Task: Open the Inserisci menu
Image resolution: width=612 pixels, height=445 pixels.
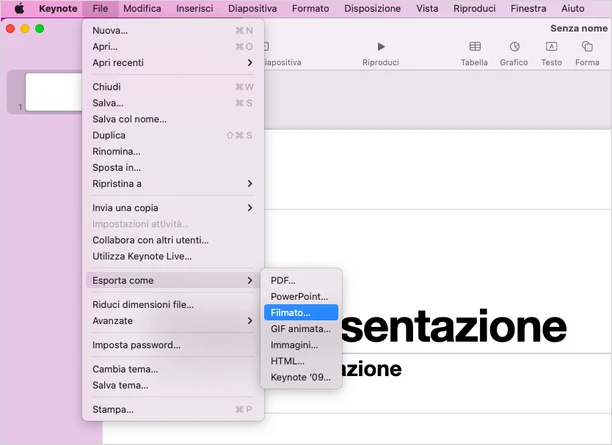Action: pyautogui.click(x=194, y=8)
